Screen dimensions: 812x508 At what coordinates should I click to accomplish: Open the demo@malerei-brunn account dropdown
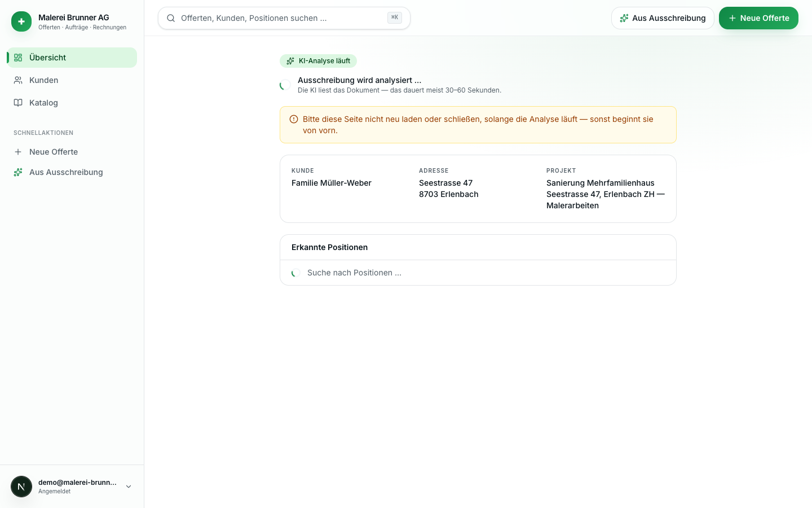coord(72,487)
